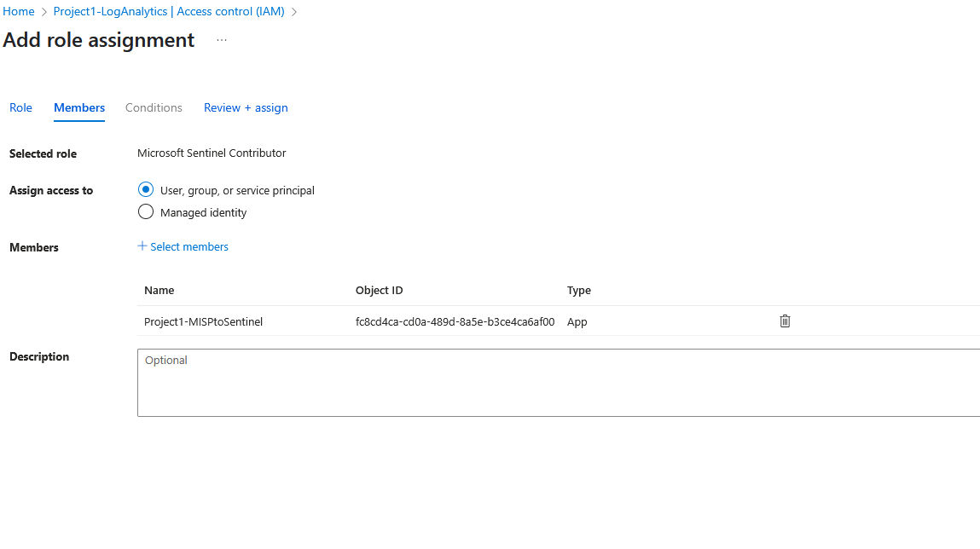This screenshot has height=549, width=980.
Task: Select the object ID fc8cd4ca-cd0a-489d-8a5e-b3ce4ca6af00
Action: tap(455, 321)
